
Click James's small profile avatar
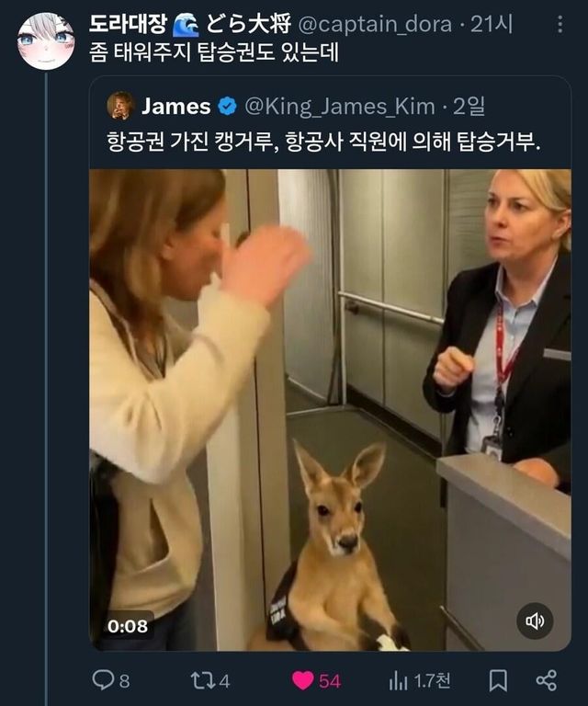[120, 106]
